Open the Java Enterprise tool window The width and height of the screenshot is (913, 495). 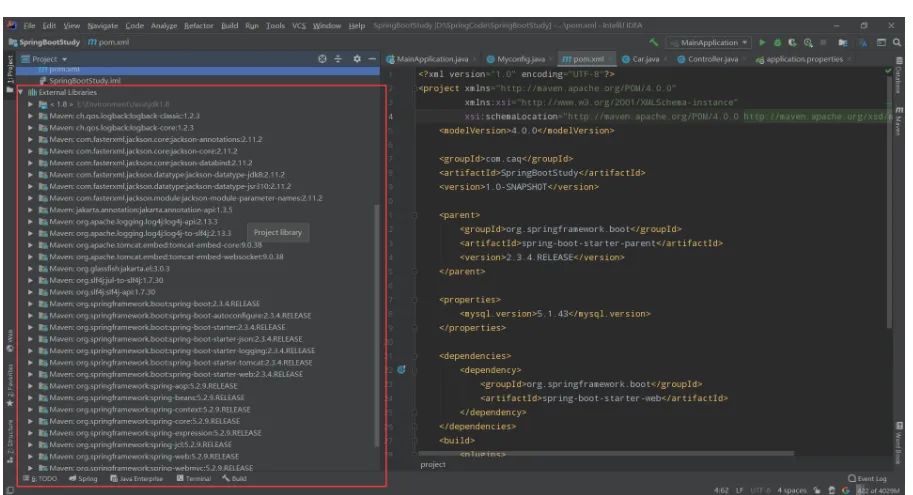pos(137,479)
